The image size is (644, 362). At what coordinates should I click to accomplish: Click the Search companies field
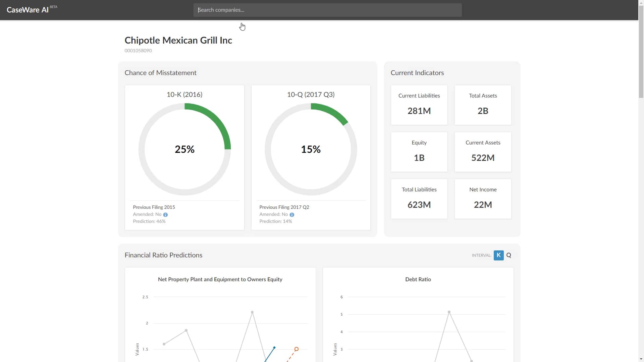coord(327,10)
